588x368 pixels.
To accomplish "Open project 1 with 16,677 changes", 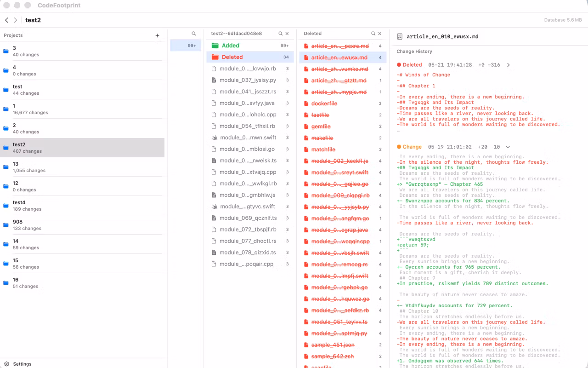I will 82,109.
